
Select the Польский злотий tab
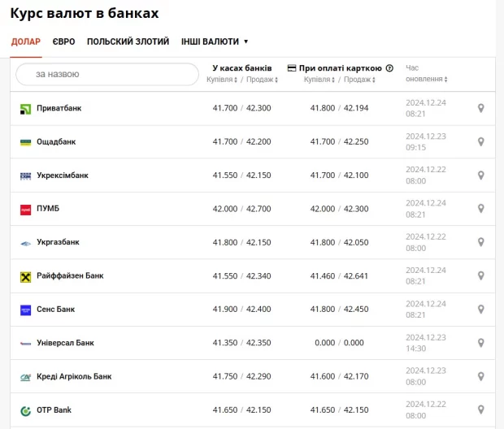128,41
